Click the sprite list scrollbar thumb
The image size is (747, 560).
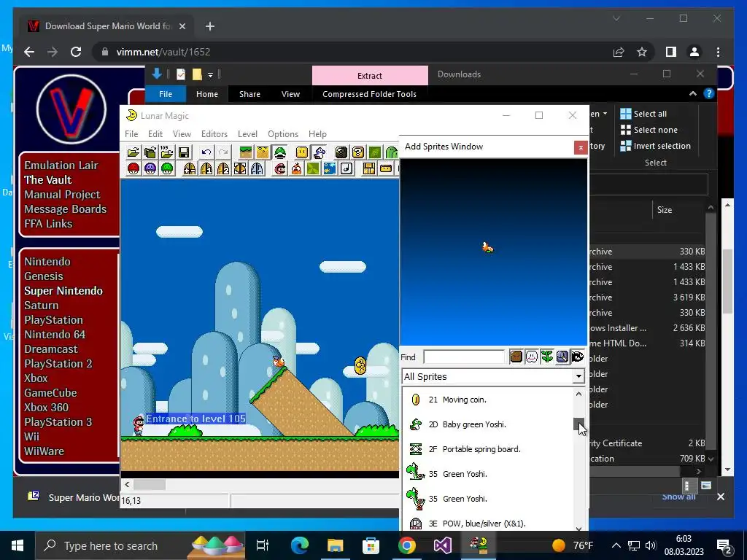578,424
